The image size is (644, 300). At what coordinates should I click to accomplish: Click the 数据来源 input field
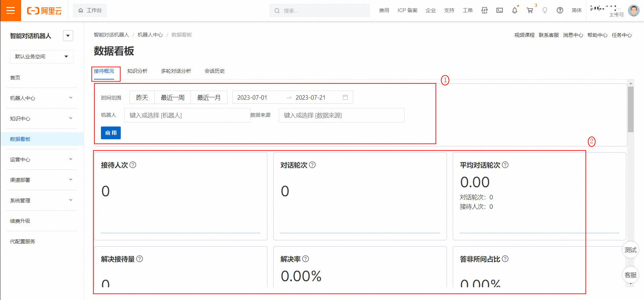(x=341, y=115)
